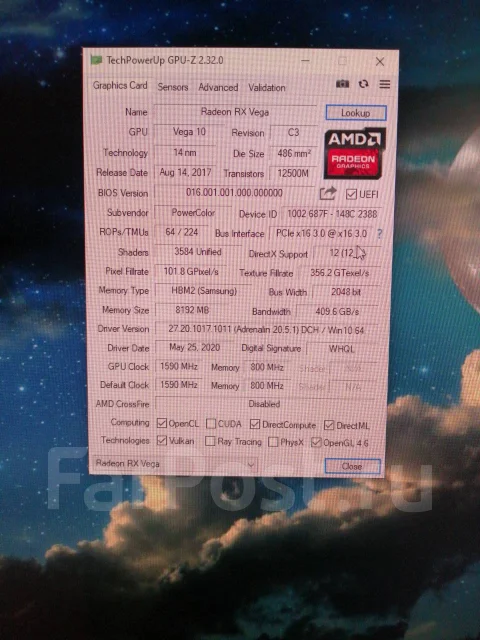Switch to the Sensors tab
480x640 pixels.
click(x=173, y=87)
